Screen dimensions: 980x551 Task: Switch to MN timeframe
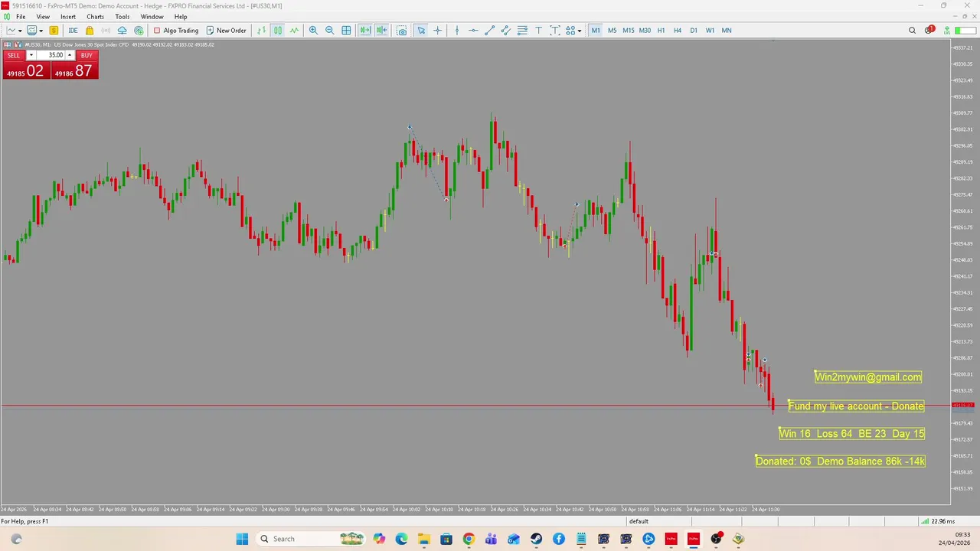coord(727,31)
